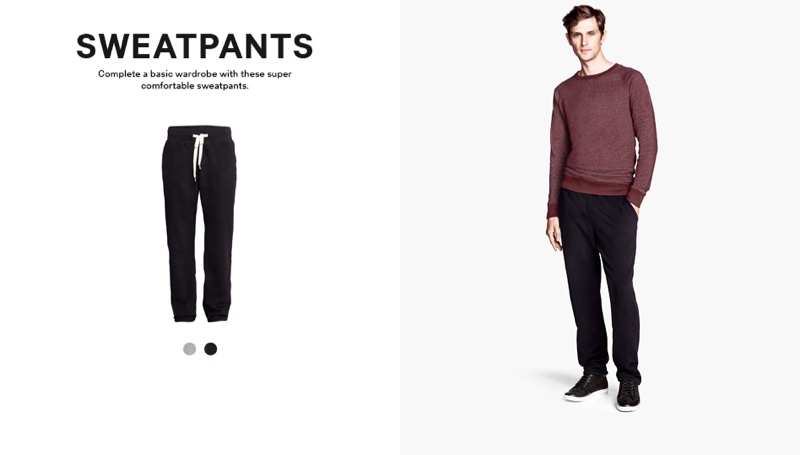Click the waistband of the product sweatpants
This screenshot has width=800, height=455.
coord(199,133)
